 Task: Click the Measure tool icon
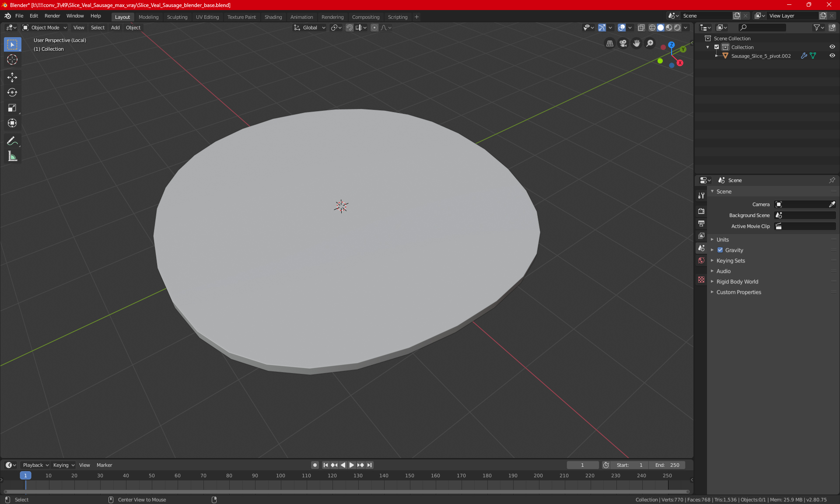tap(12, 157)
